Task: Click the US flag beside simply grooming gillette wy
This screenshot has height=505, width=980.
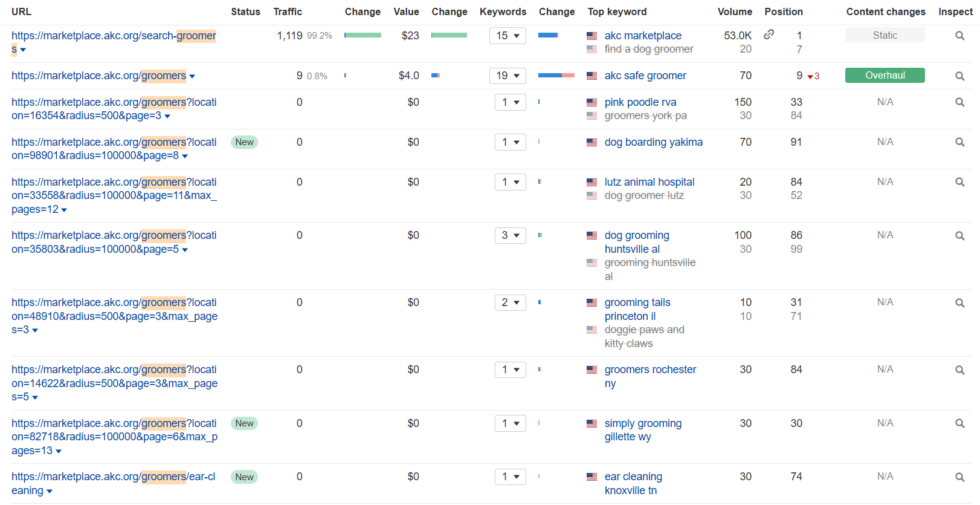Action: pos(592,424)
